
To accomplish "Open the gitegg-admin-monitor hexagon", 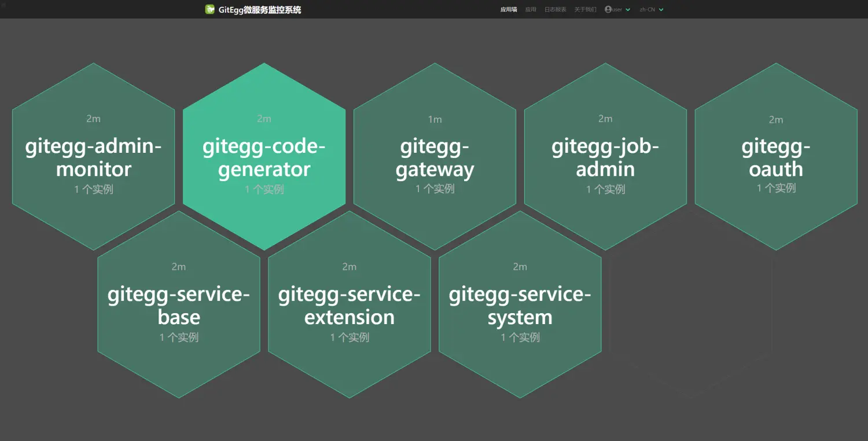I will click(x=93, y=156).
